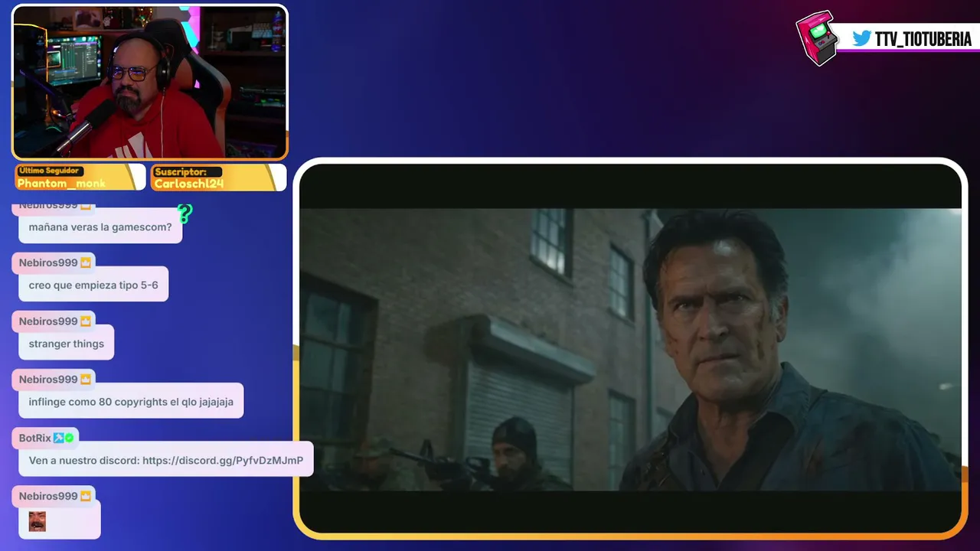This screenshot has height=551, width=980.
Task: Open Nebiros999 name above 'stranger things'
Action: (48, 321)
